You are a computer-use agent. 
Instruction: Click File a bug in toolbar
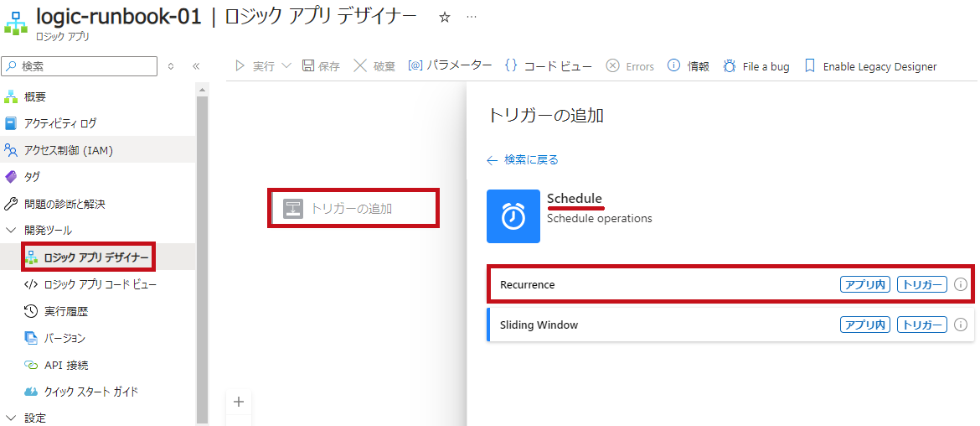(x=756, y=66)
